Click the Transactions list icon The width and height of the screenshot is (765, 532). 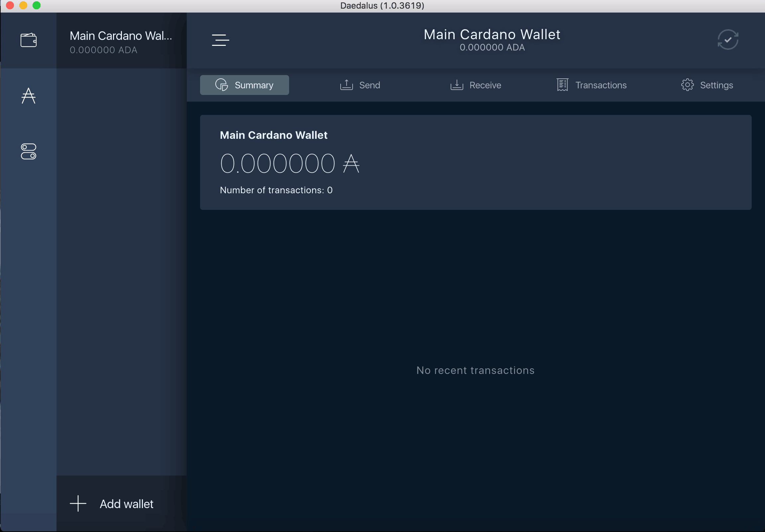click(562, 85)
